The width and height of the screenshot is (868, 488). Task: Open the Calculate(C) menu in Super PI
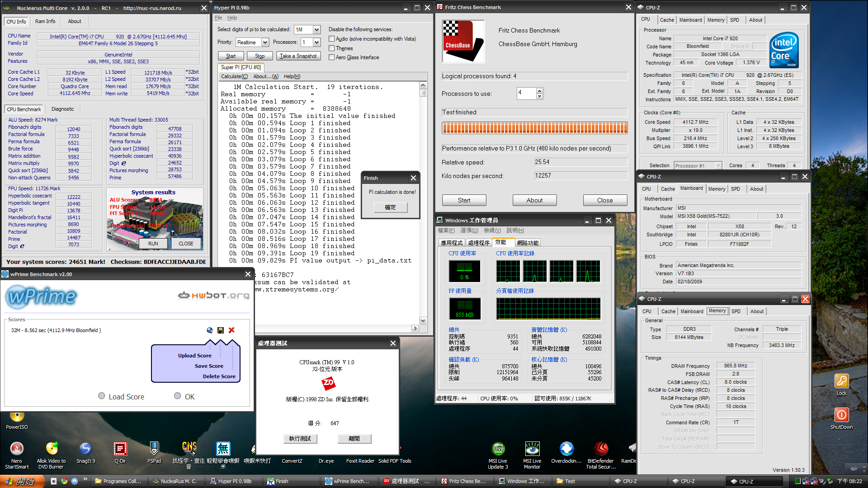234,76
